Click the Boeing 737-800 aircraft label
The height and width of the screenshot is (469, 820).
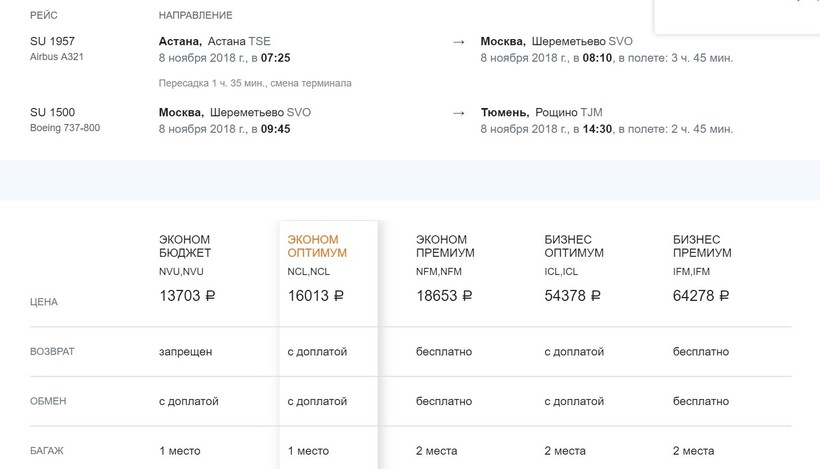65,129
